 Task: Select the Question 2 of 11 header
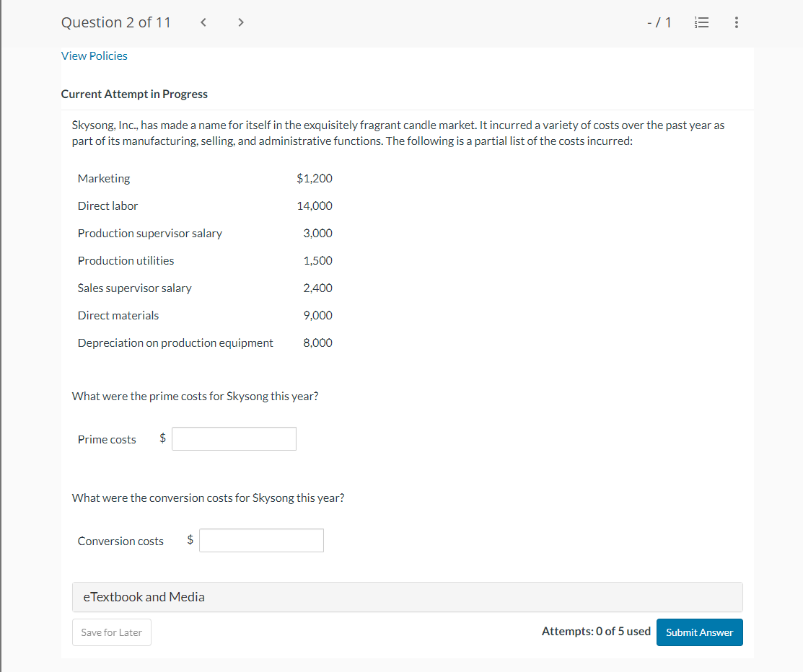tap(115, 22)
